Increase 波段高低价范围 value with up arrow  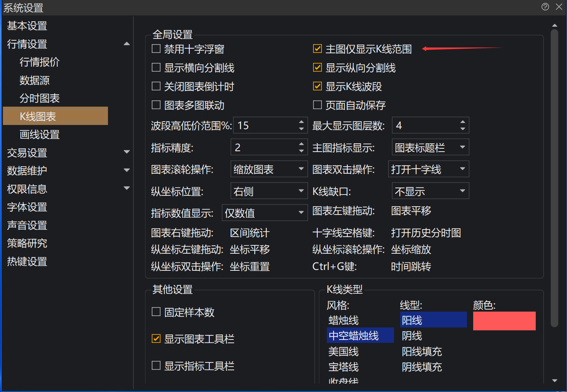301,122
